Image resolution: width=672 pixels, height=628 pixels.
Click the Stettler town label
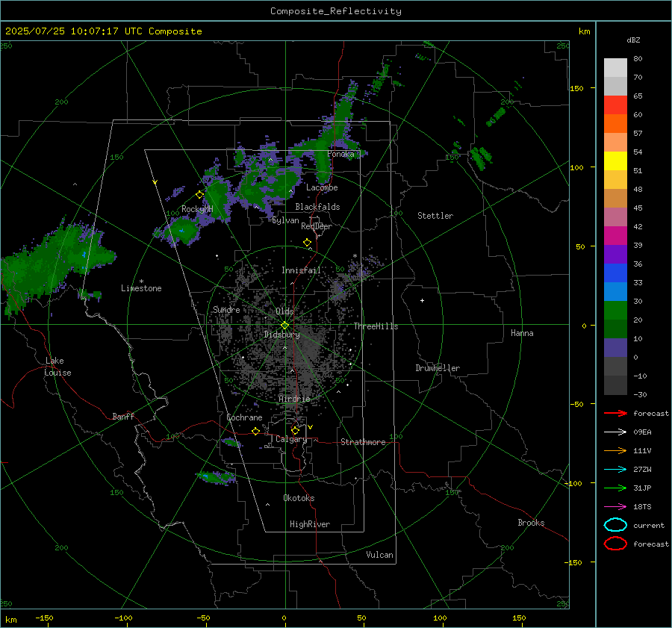click(435, 216)
